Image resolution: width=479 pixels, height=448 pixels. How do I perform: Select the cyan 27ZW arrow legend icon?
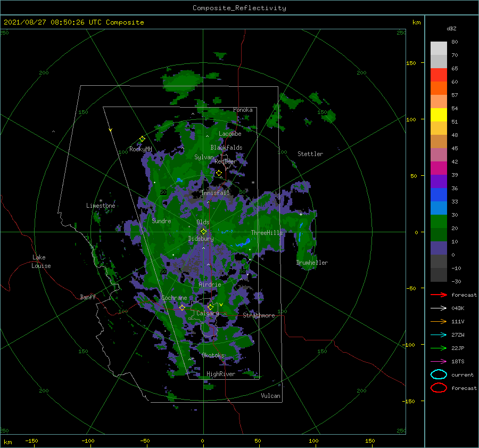click(x=439, y=335)
